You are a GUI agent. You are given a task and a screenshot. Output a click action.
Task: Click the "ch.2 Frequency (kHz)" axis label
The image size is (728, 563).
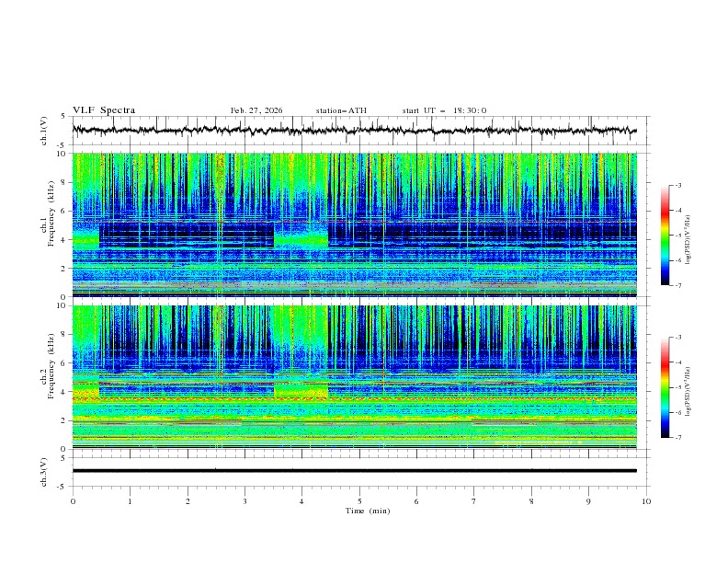(47, 377)
